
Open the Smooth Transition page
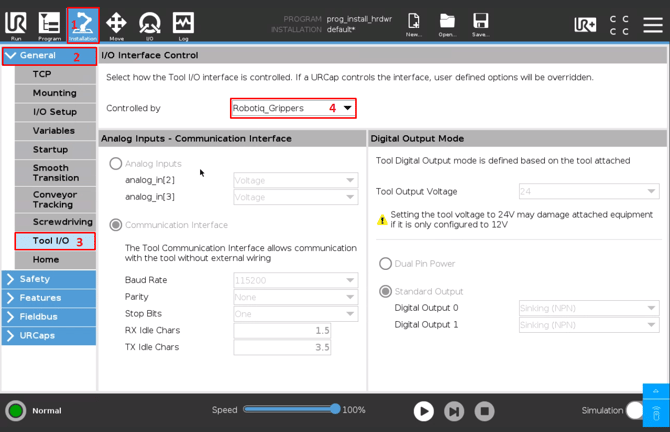[x=56, y=173]
